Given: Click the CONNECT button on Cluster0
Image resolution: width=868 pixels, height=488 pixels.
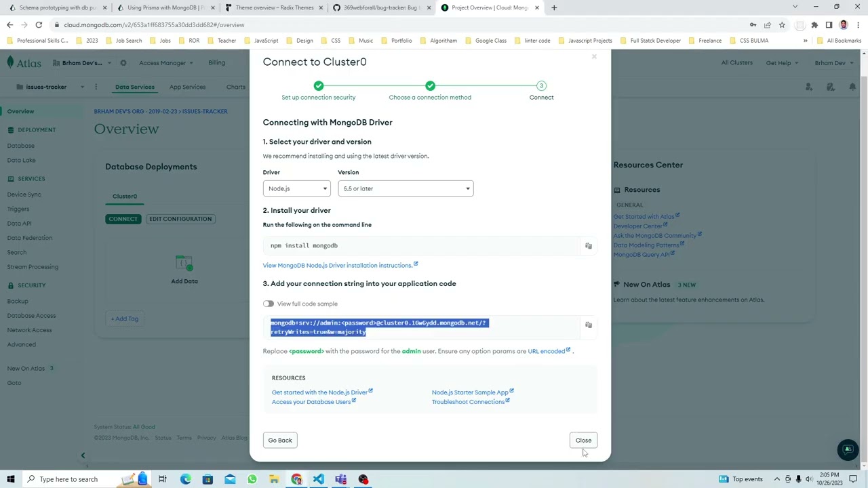Looking at the screenshot, I should click(x=123, y=219).
